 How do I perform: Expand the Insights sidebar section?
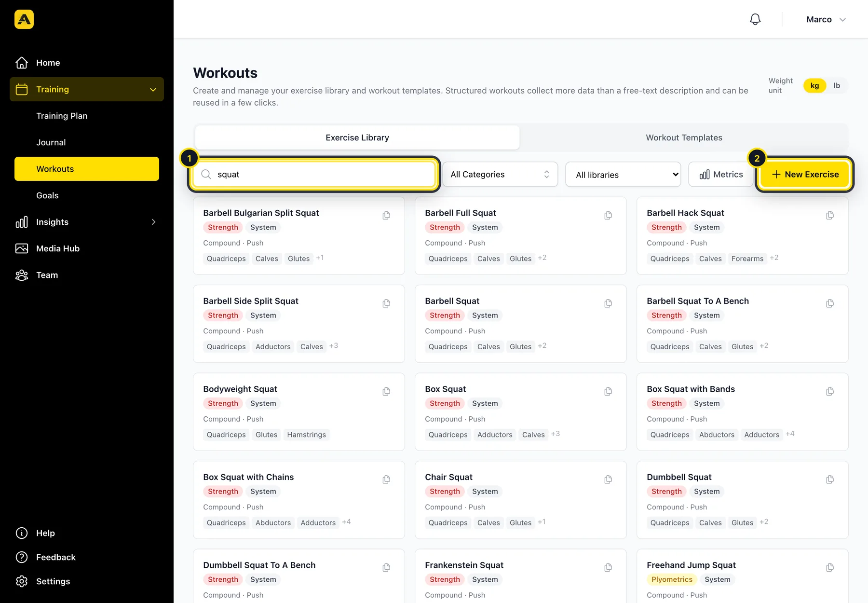tap(87, 222)
